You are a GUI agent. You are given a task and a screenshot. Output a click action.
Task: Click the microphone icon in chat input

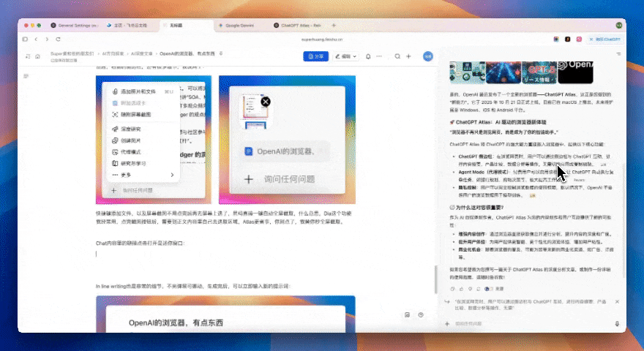(617, 323)
